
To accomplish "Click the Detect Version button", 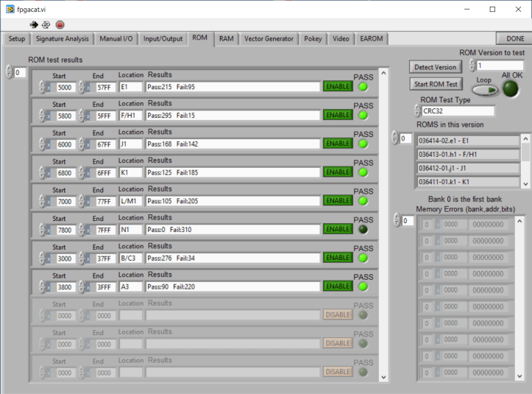I will click(435, 67).
